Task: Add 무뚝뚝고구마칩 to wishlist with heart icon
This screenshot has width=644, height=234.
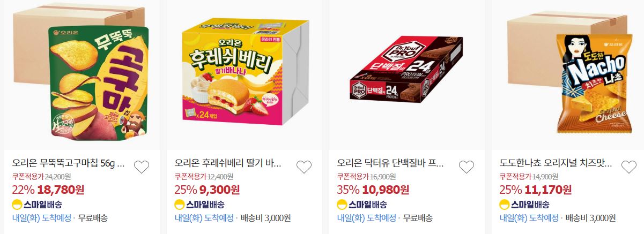Action: tap(142, 167)
